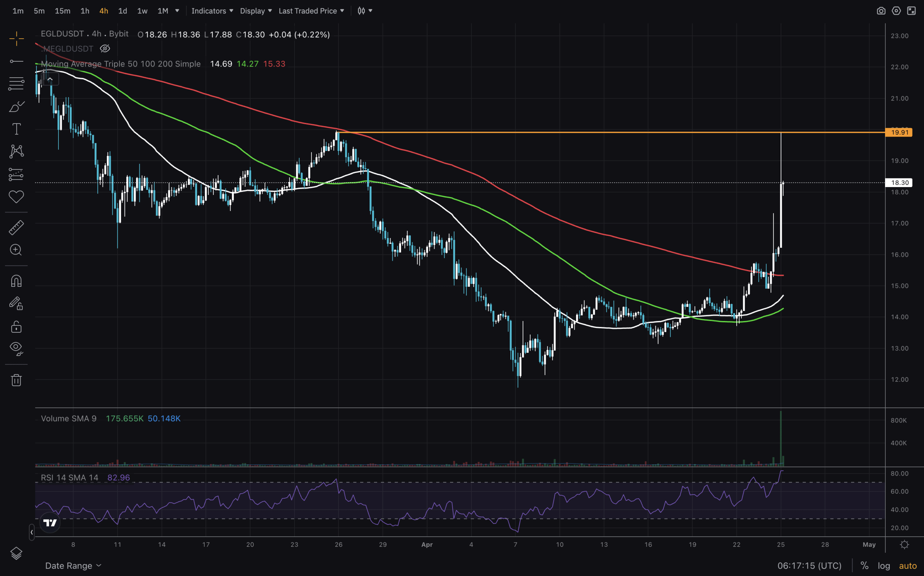Switch to the 1d timeframe

(x=122, y=11)
